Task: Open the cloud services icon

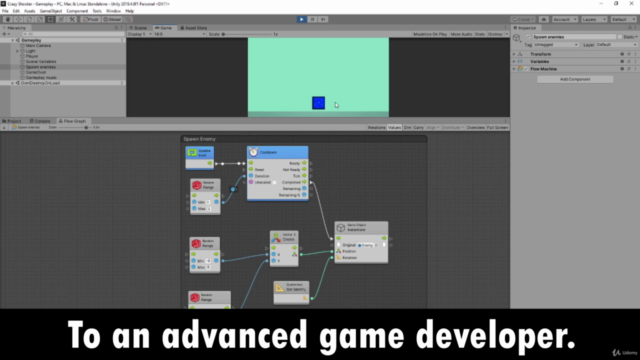Action: [544, 19]
